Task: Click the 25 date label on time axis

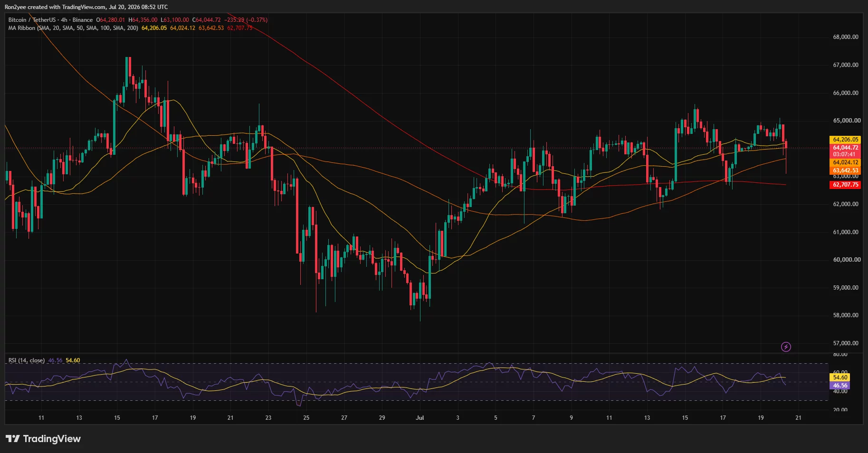Action: (x=306, y=418)
